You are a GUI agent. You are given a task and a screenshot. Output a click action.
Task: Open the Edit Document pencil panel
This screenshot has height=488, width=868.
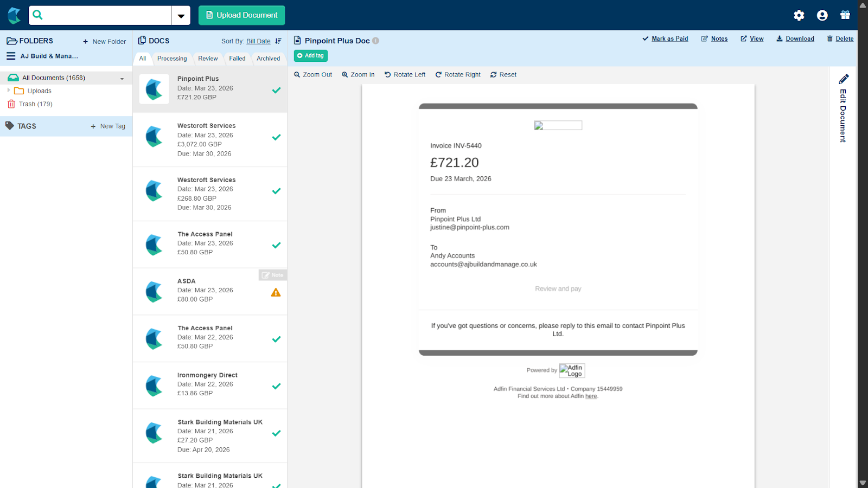click(x=844, y=108)
